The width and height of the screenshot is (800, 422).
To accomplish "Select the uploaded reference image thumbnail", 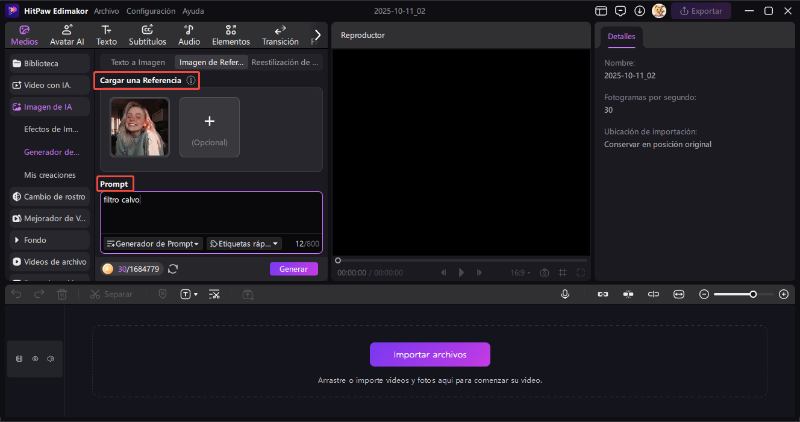I will 140,127.
